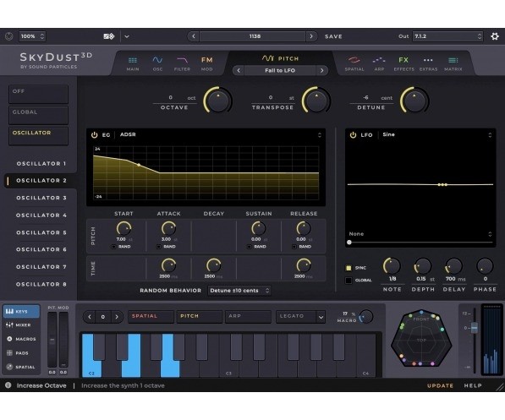Screen dimensions: 505x420
Task: Click the OCTAVE knob
Action: click(218, 100)
